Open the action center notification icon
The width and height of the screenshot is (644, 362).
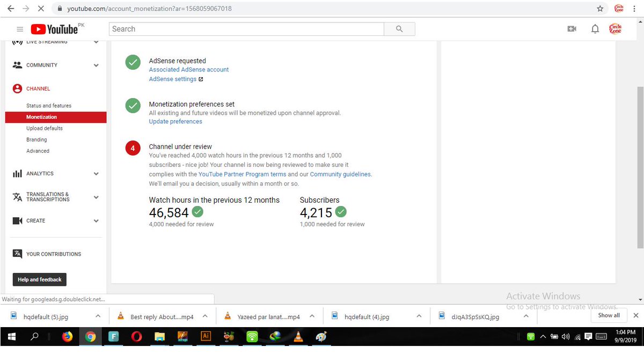tap(588, 337)
